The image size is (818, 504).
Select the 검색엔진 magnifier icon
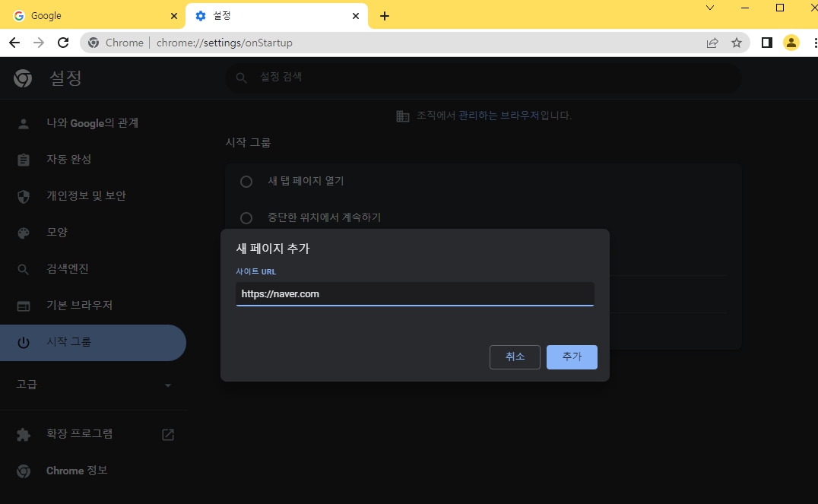(23, 268)
